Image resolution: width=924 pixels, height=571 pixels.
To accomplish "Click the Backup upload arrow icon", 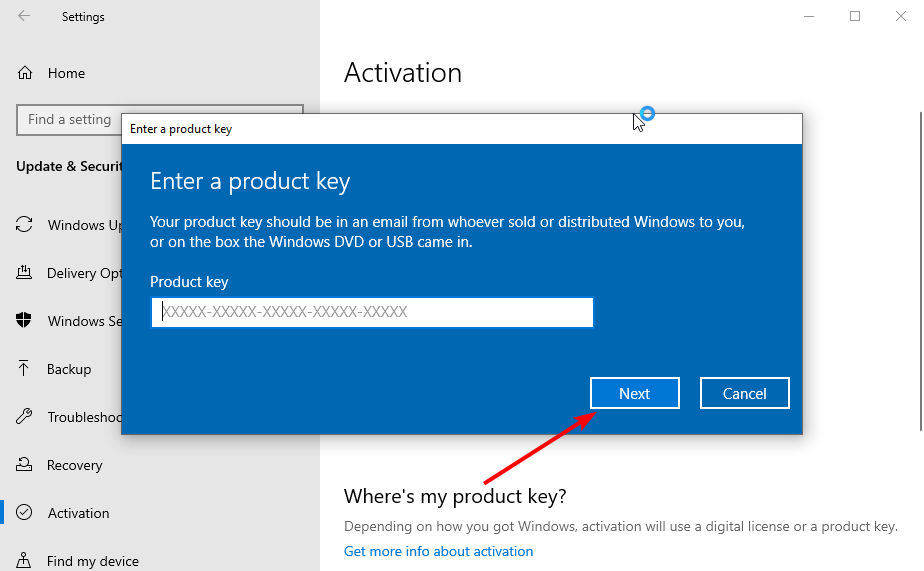I will [x=25, y=369].
